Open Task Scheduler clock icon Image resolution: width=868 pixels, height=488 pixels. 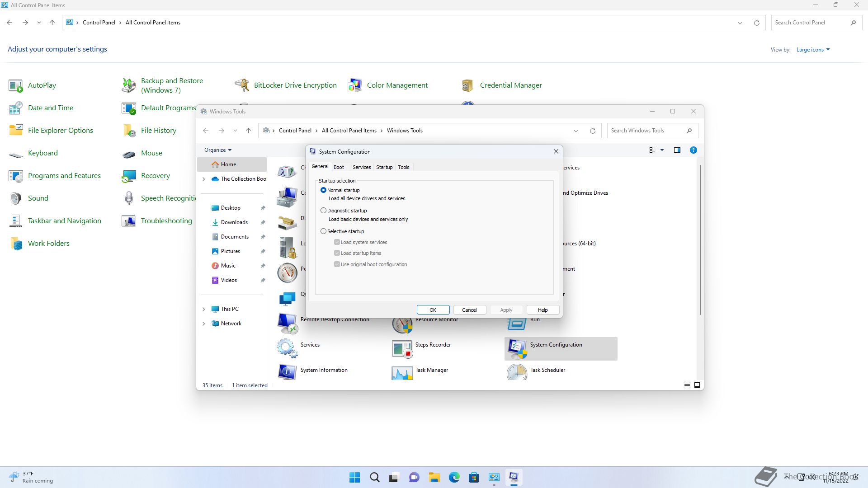click(517, 372)
